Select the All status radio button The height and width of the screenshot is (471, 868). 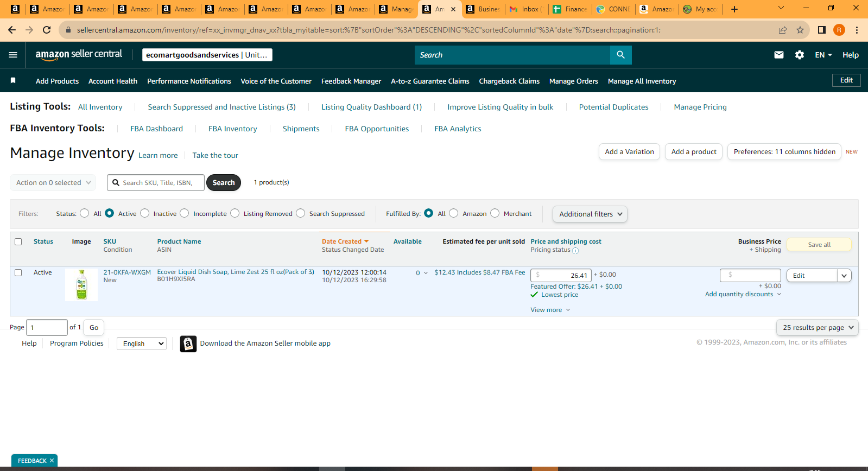[x=84, y=213]
